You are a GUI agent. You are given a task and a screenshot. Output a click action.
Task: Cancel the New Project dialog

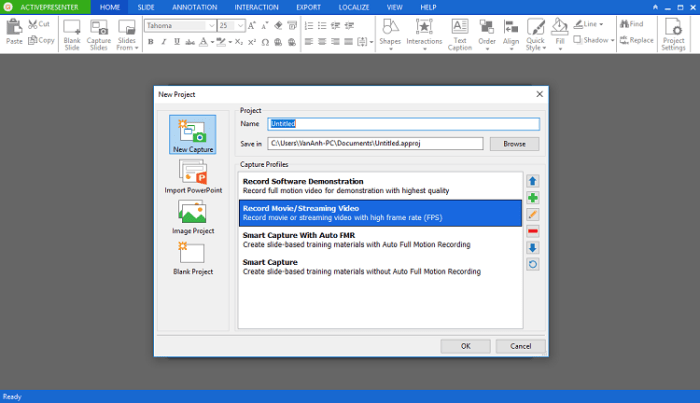click(520, 346)
